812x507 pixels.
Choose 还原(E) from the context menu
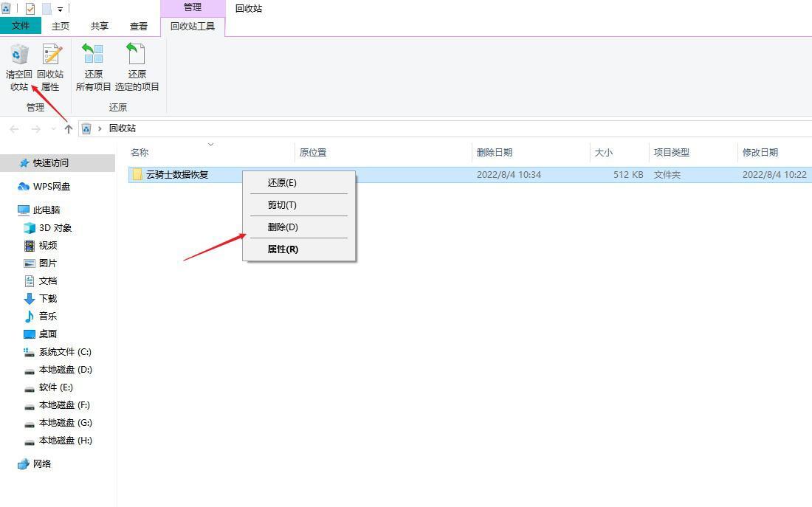pos(299,183)
